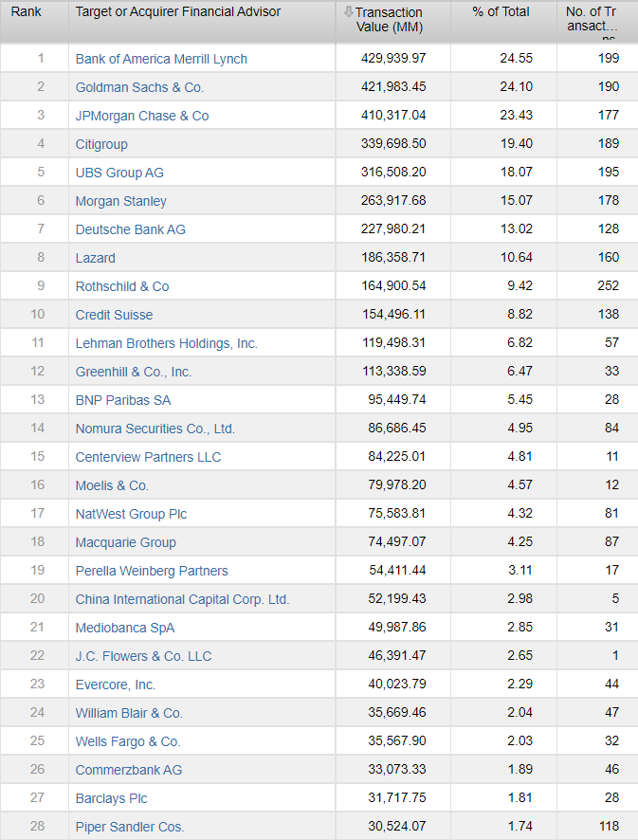Select JPMorgan Chase & Co advisor
The image size is (638, 840).
(142, 116)
